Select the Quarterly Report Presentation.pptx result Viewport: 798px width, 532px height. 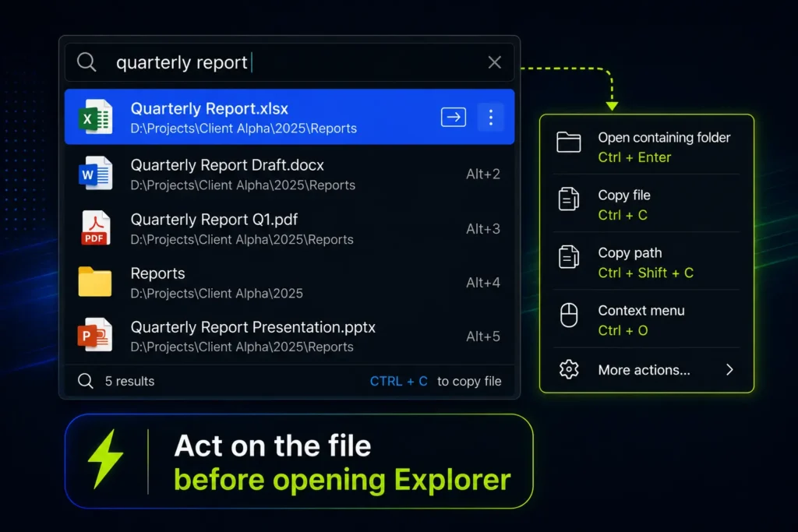[x=289, y=336]
